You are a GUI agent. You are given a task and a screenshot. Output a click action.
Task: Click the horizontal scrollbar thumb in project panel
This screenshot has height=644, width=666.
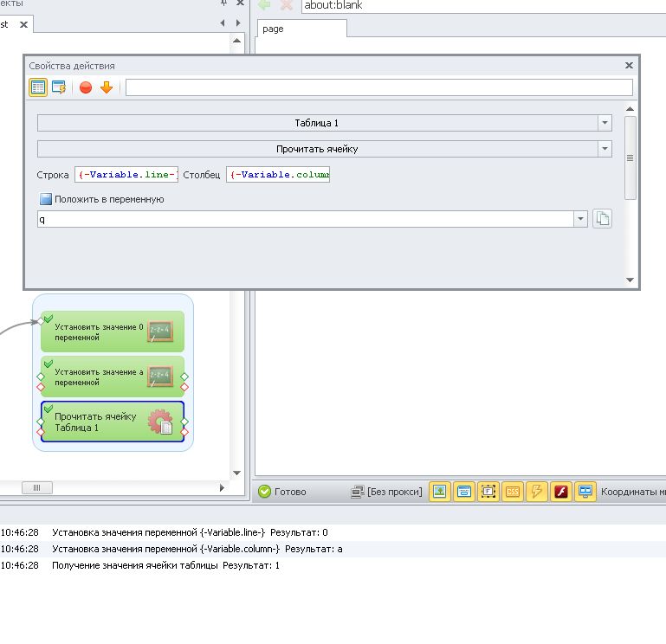[37, 488]
